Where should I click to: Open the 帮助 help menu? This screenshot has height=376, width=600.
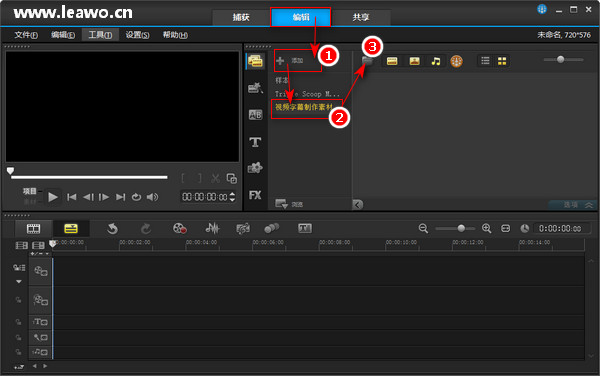point(175,35)
